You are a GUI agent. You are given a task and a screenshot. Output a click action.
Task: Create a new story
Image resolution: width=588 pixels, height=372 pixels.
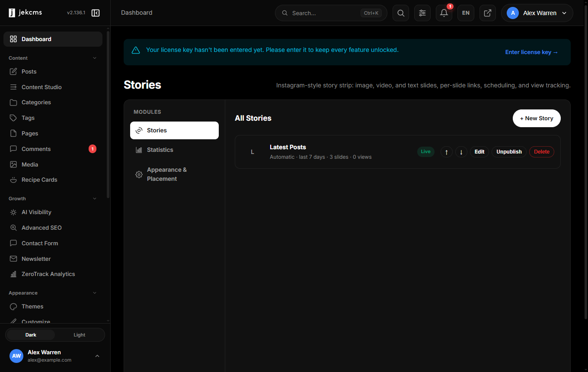click(537, 118)
